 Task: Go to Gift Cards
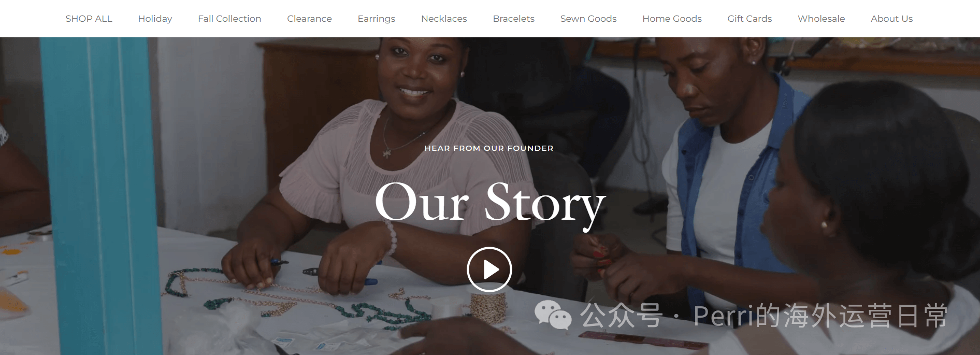(750, 19)
